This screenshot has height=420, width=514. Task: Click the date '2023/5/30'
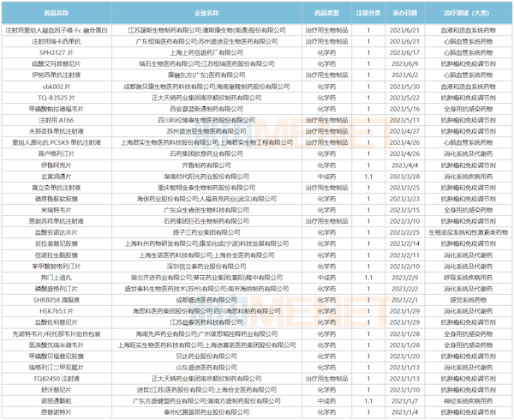(405, 87)
